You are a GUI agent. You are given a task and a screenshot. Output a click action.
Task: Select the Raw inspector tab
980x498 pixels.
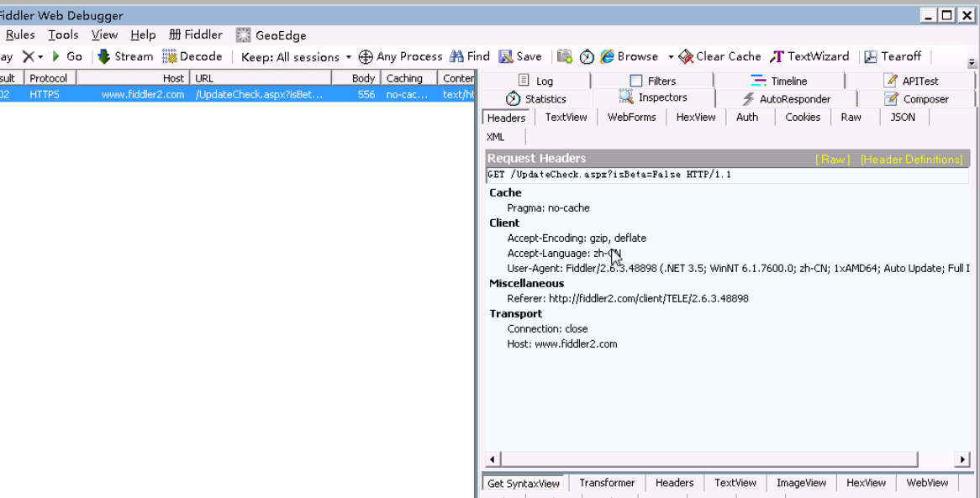(x=851, y=117)
